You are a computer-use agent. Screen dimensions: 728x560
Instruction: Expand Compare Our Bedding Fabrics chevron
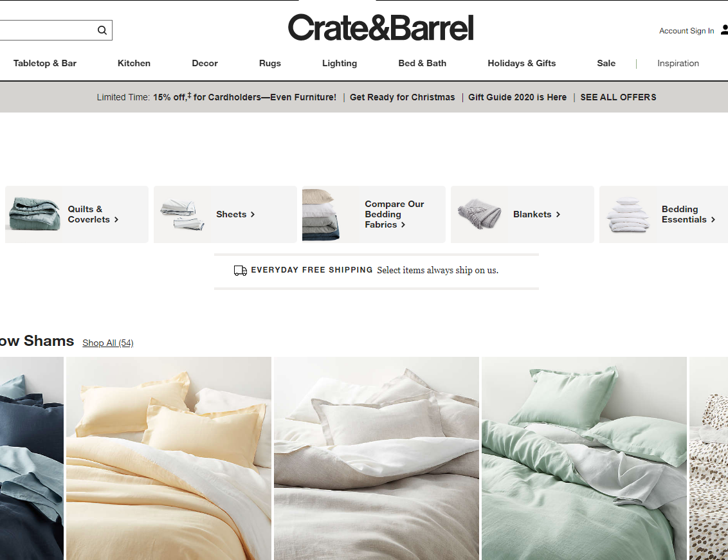[403, 225]
